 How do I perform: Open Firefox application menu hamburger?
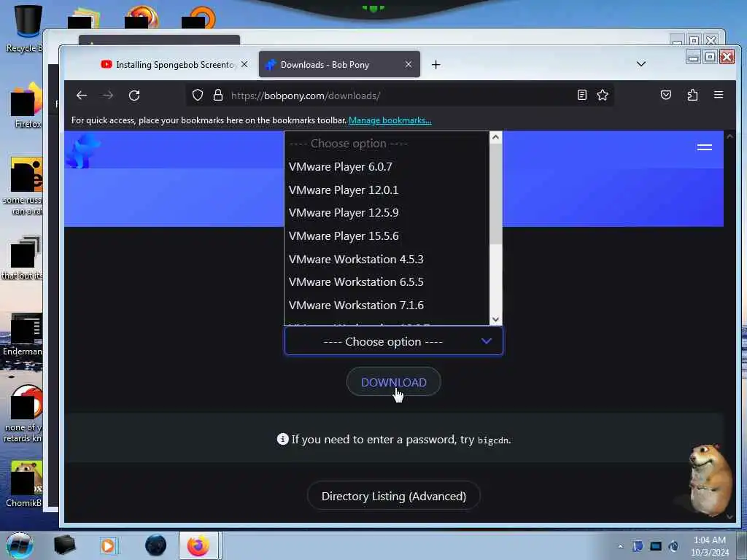(719, 95)
